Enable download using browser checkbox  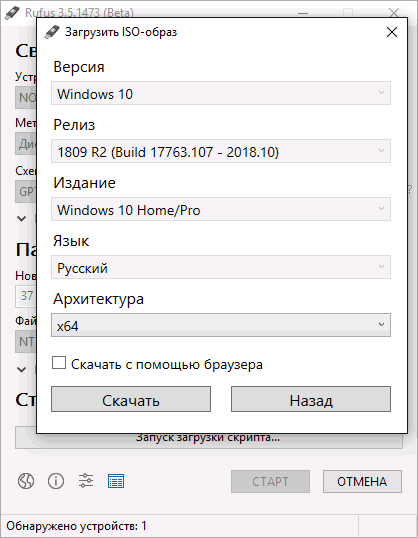click(59, 363)
